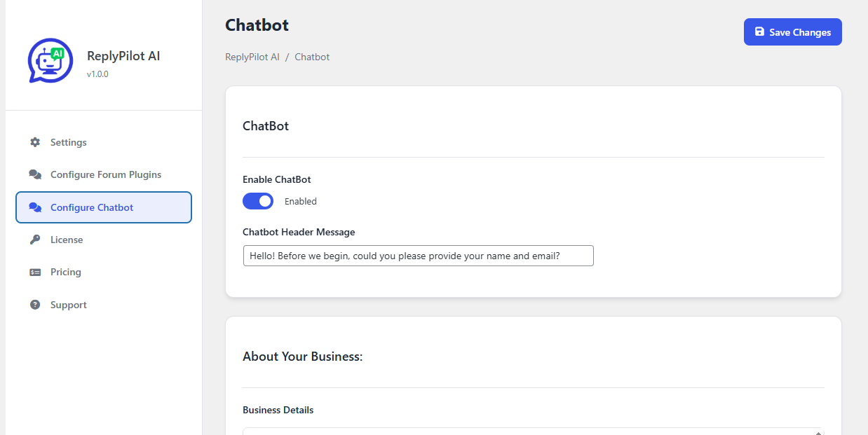Screen dimensions: 868x435
Task: Click the Business Details scrollbar arrow
Action: [x=820, y=432]
